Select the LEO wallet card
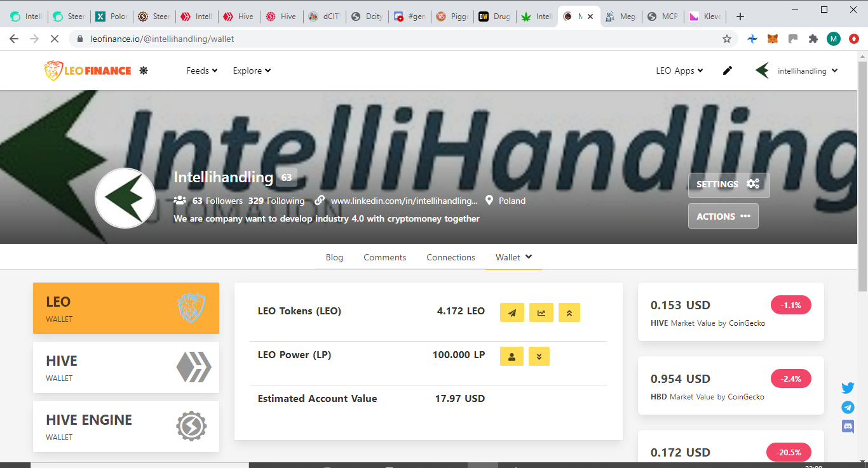 pos(126,308)
